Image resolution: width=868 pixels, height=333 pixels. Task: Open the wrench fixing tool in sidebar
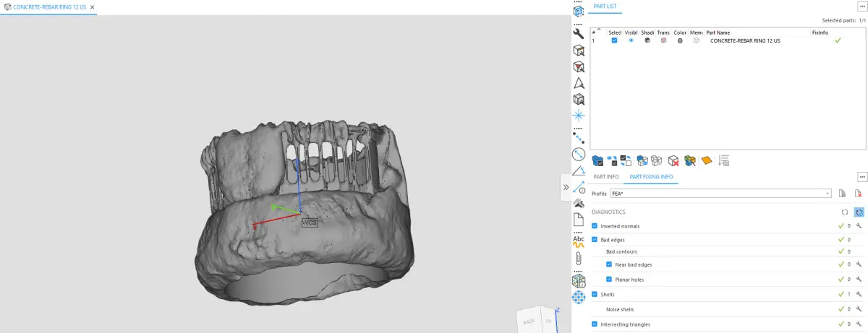(x=578, y=35)
